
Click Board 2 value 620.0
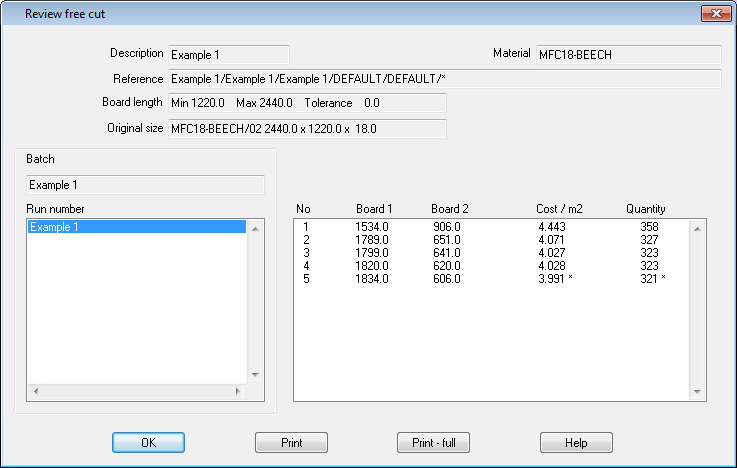pyautogui.click(x=447, y=266)
